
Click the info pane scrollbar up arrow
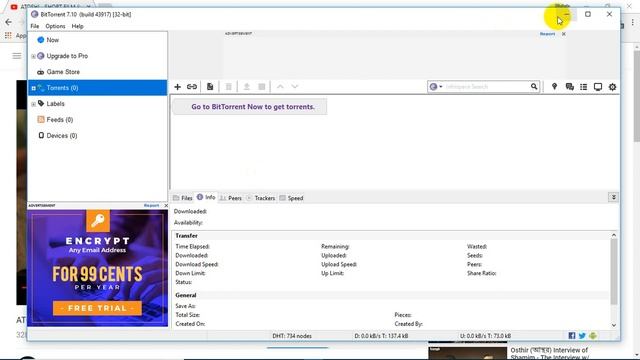click(x=613, y=236)
